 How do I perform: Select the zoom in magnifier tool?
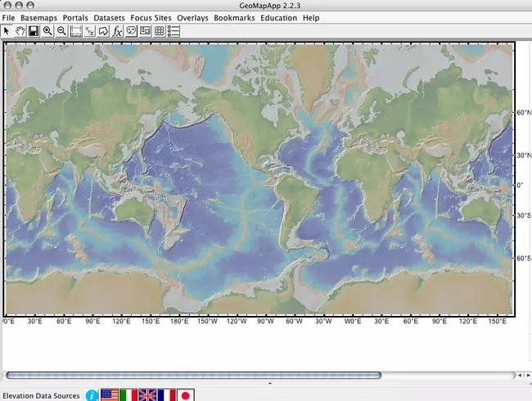point(47,31)
